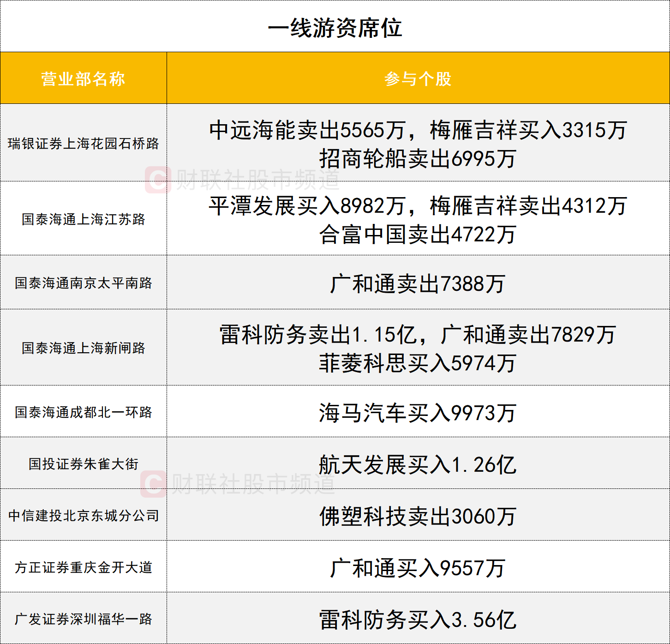Click the "中信建投北京东城分公司" row name

click(83, 515)
